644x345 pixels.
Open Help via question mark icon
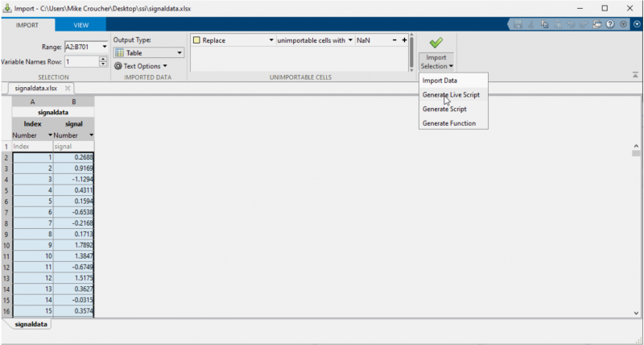610,25
